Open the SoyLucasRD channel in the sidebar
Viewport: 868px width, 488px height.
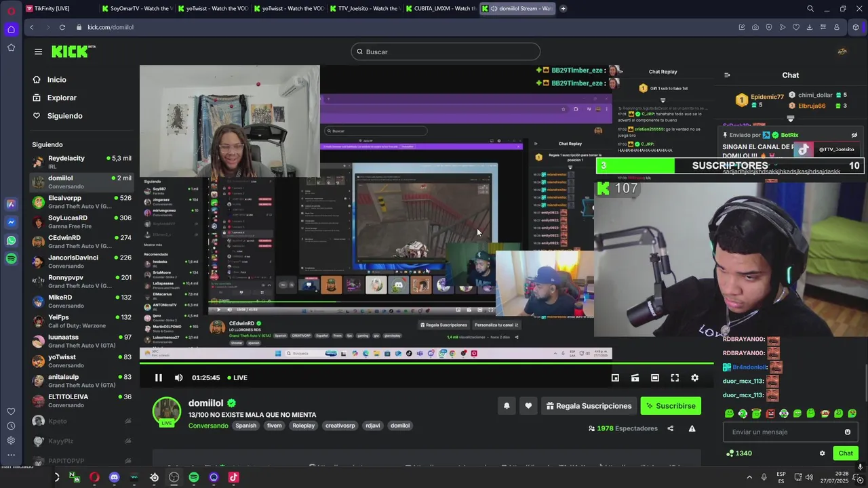coord(81,222)
